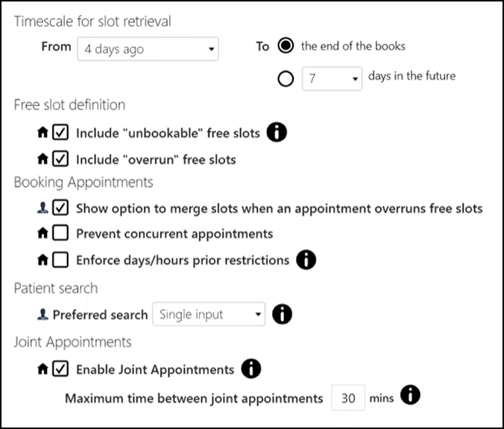Screen dimensions: 504x429
Task: Open Preferred search "Single input" dropdown
Action: click(x=209, y=314)
